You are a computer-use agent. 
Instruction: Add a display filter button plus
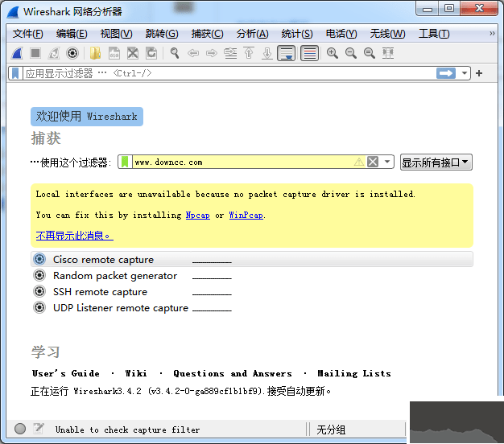tap(479, 73)
